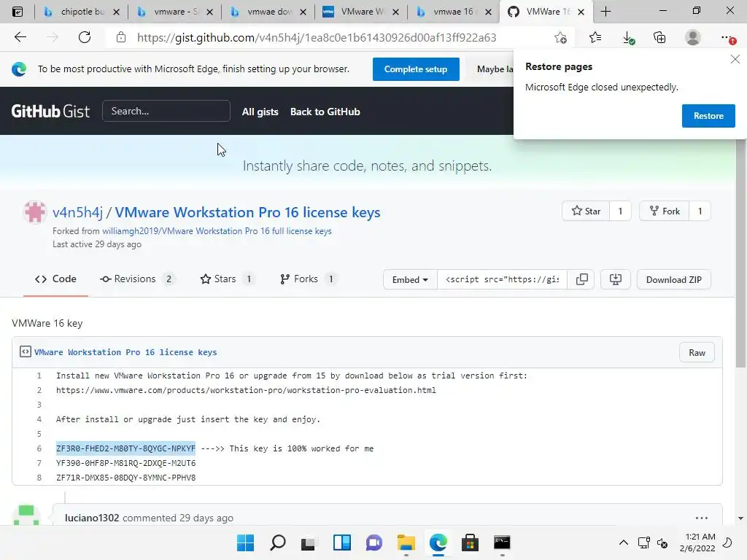Image resolution: width=747 pixels, height=560 pixels.
Task: Focus the gist Search field
Action: [166, 111]
